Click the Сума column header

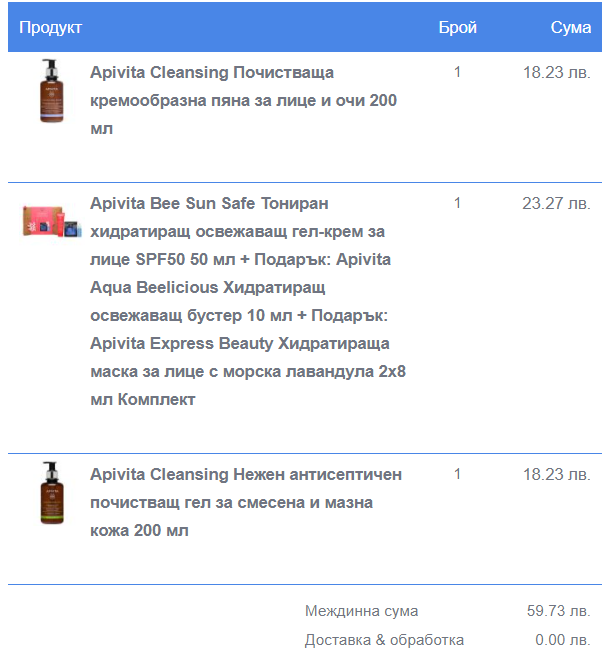pos(570,27)
